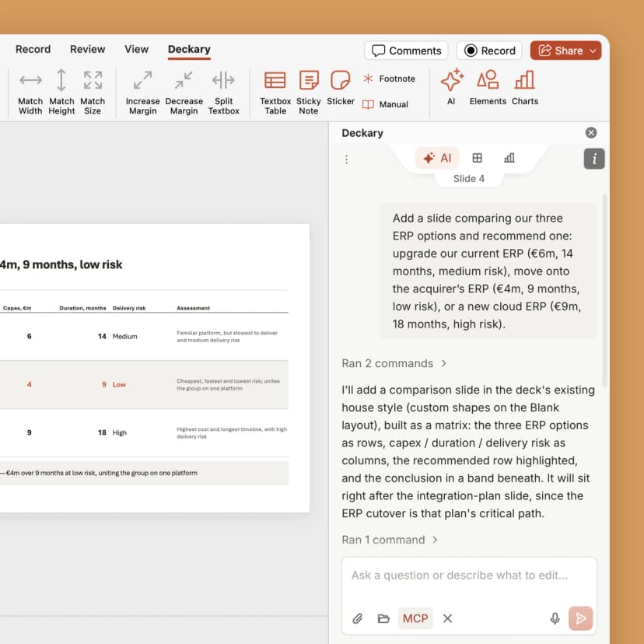The image size is (644, 644).
Task: Click Increase Margin in the ribbon
Action: click(142, 93)
